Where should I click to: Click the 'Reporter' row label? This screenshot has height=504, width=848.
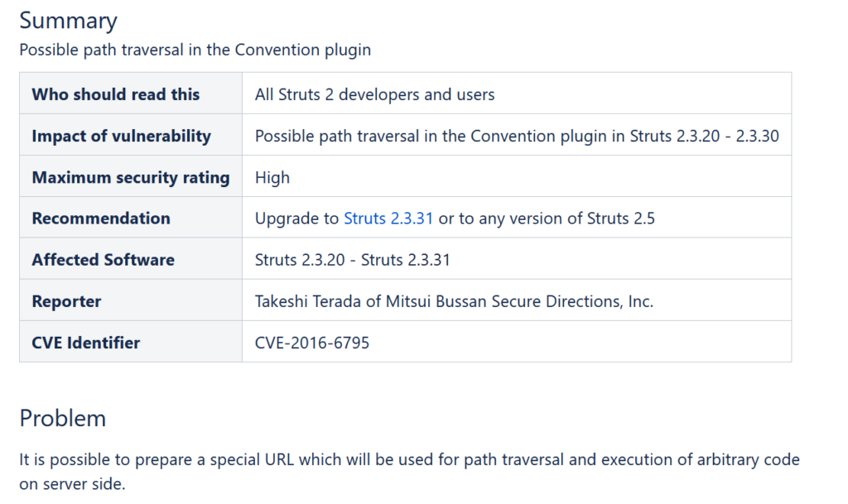(x=66, y=301)
